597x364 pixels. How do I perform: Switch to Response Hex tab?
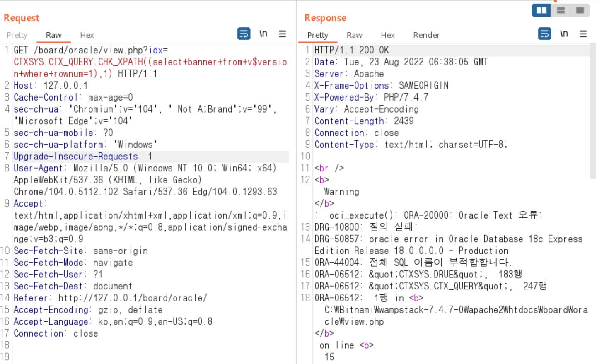coord(388,35)
